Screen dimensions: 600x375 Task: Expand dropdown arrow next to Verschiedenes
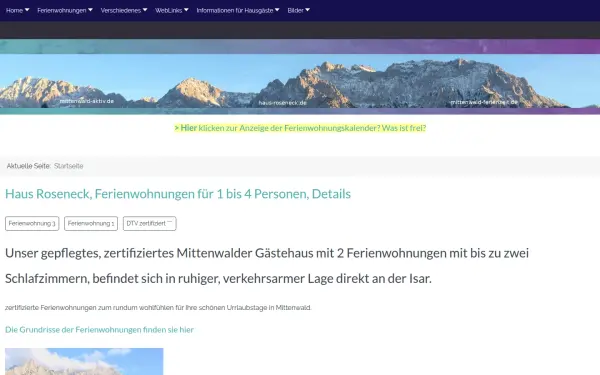tap(145, 10)
